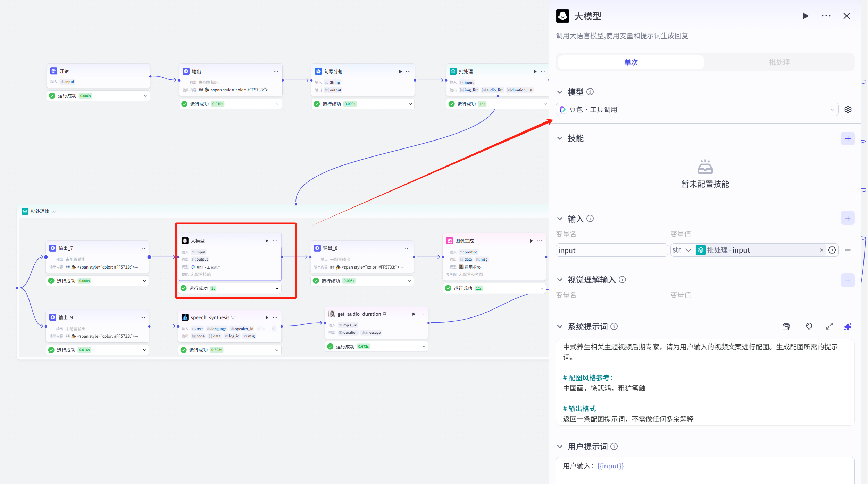The image size is (868, 484).
Task: Click lightbulb tips icon in system prompt
Action: pos(809,326)
